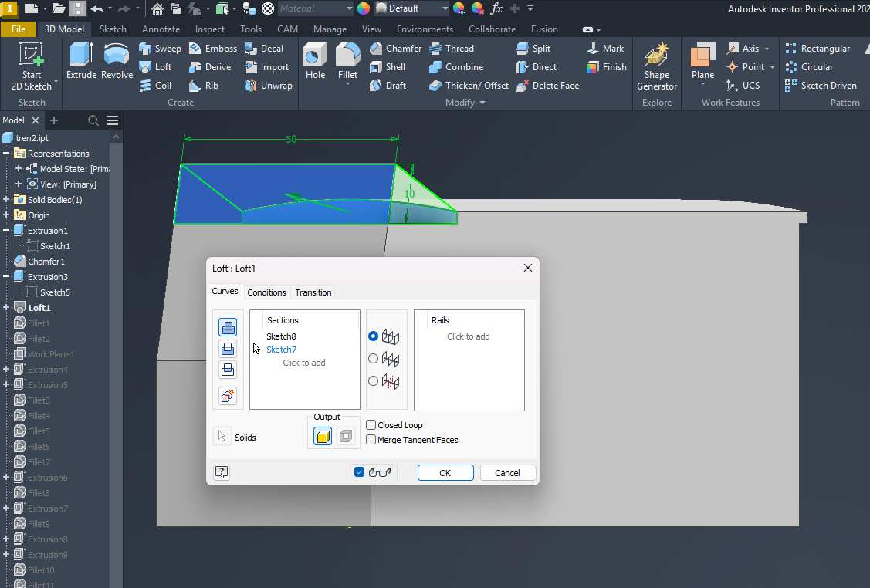Launch the Shape Generator
870x588 pixels.
tap(656, 66)
